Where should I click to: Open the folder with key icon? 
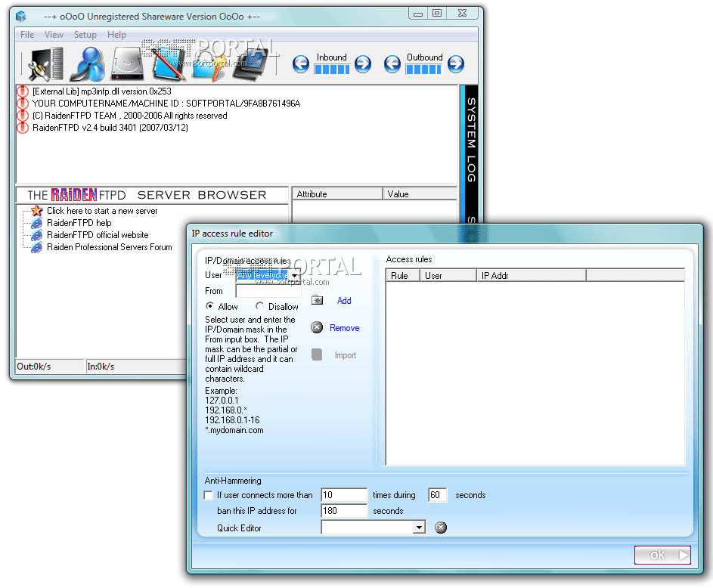click(210, 66)
